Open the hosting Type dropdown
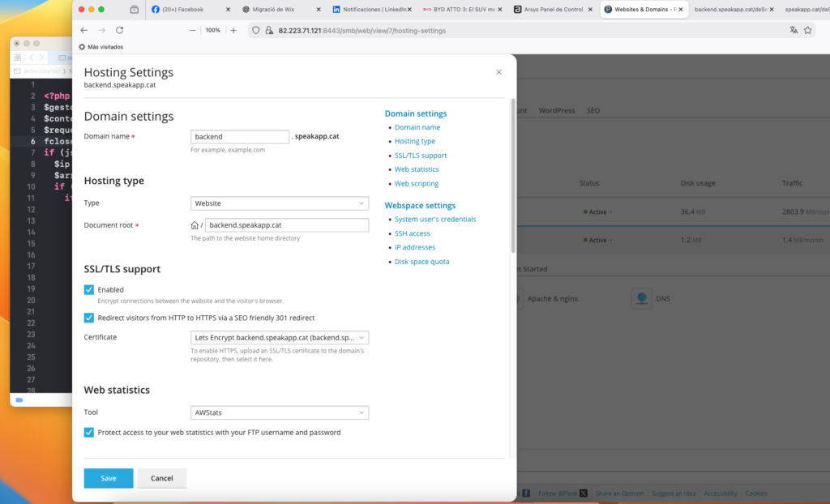The image size is (830, 504). [x=280, y=203]
